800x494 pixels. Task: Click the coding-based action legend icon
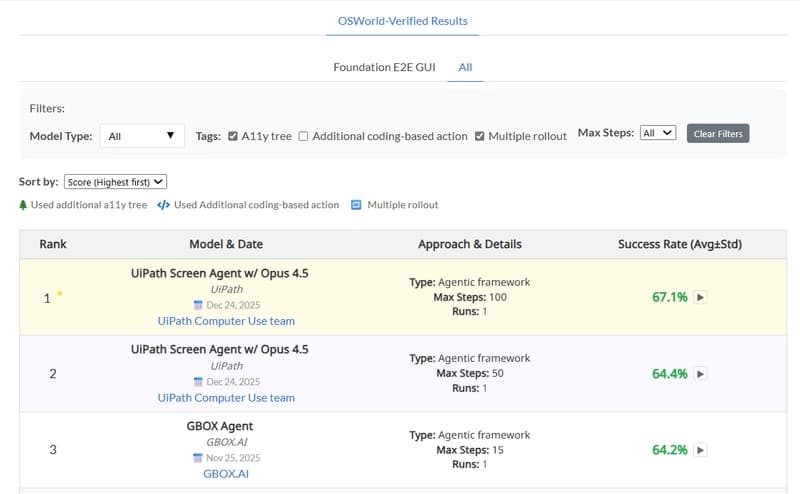tap(163, 205)
